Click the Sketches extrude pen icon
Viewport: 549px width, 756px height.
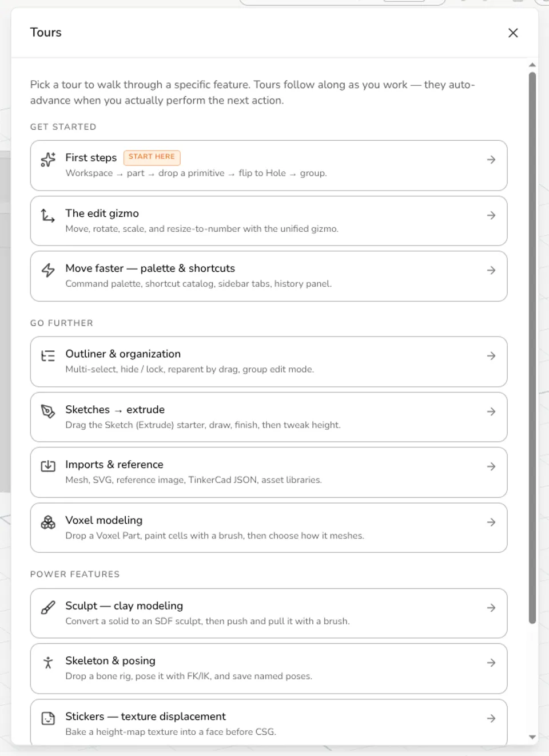click(48, 411)
